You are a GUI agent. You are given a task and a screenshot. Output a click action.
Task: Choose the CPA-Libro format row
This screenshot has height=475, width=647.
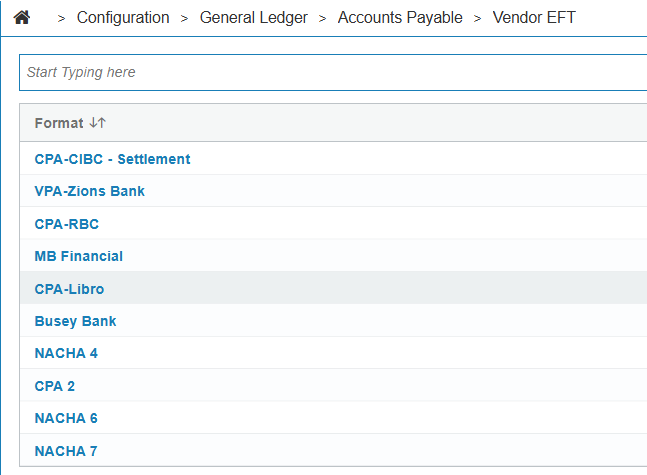(333, 288)
